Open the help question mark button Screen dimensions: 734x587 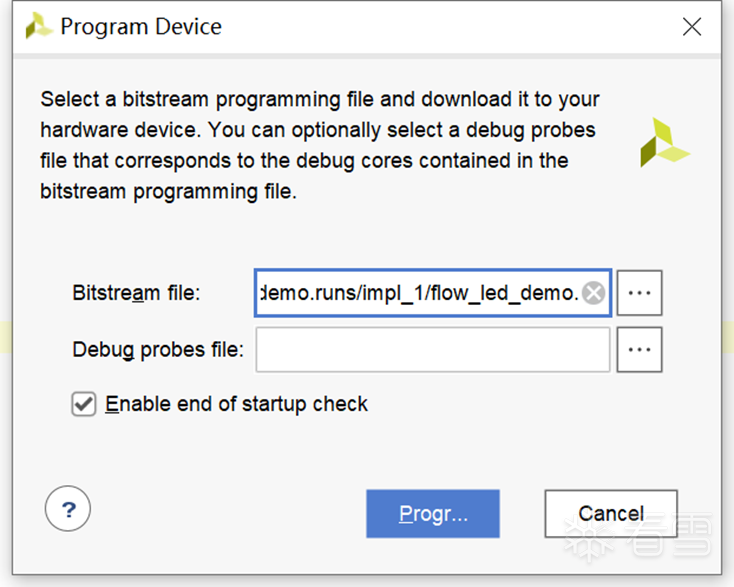(68, 510)
